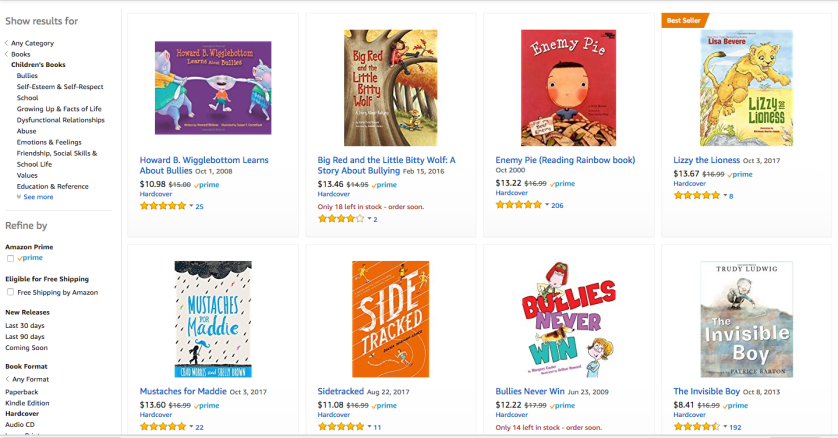Image resolution: width=838 pixels, height=438 pixels.
Task: Open the Sidetracked book cover image
Action: point(390,319)
